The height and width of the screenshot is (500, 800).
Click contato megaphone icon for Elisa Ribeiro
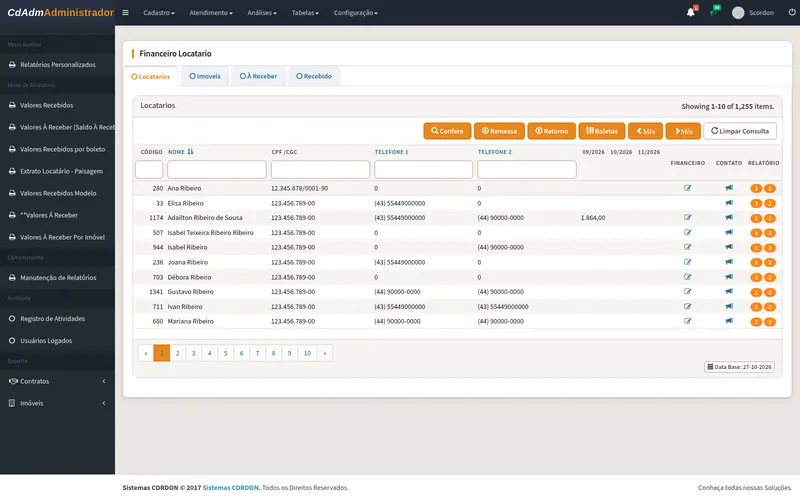pyautogui.click(x=729, y=203)
